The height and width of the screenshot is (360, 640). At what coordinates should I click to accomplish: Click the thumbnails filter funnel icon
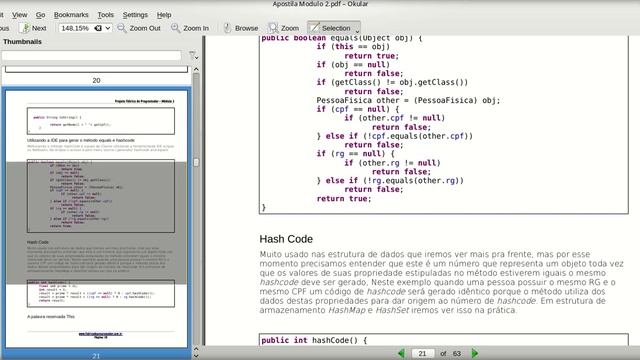[192, 56]
